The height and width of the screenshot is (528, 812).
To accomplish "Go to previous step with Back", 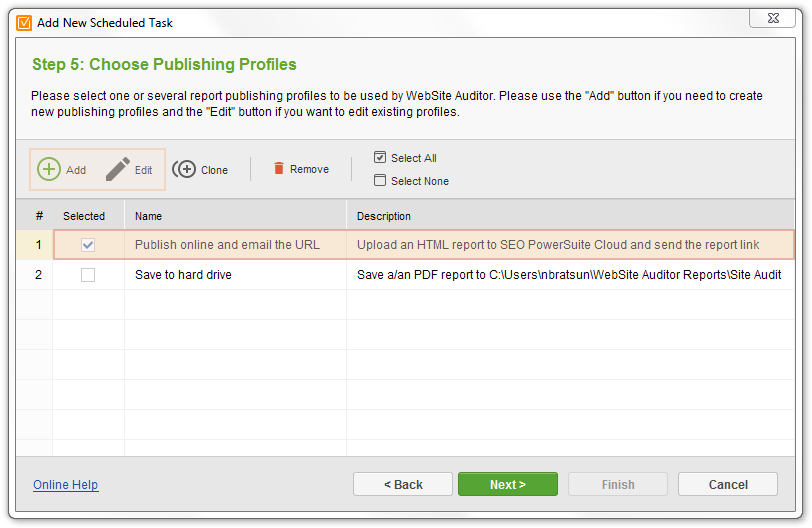I will pos(403,485).
